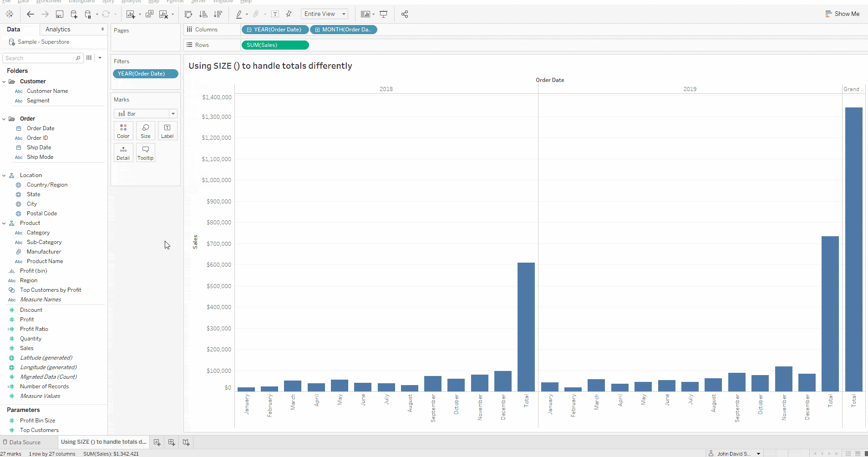868x457 pixels.
Task: Enter presentation mode icon
Action: pos(384,14)
